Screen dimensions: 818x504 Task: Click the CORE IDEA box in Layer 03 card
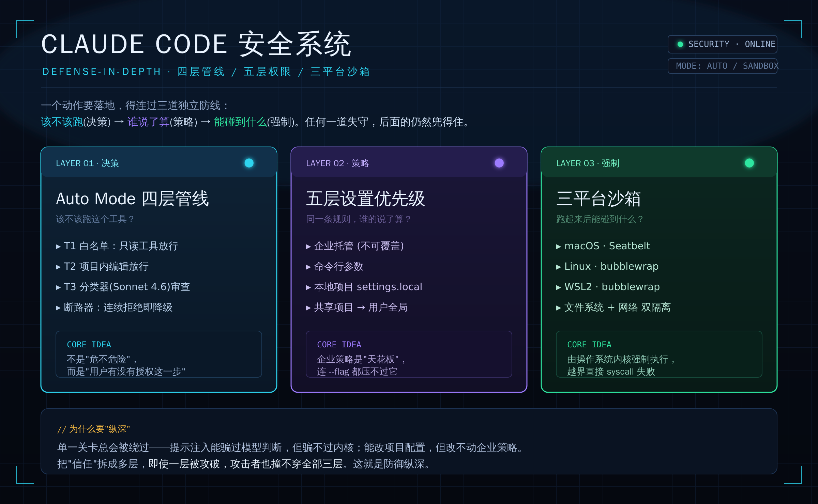click(659, 354)
